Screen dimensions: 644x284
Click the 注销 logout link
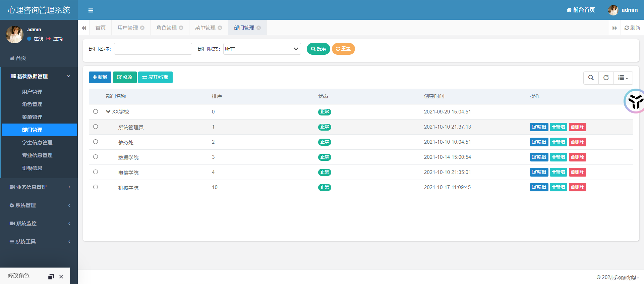pos(55,39)
